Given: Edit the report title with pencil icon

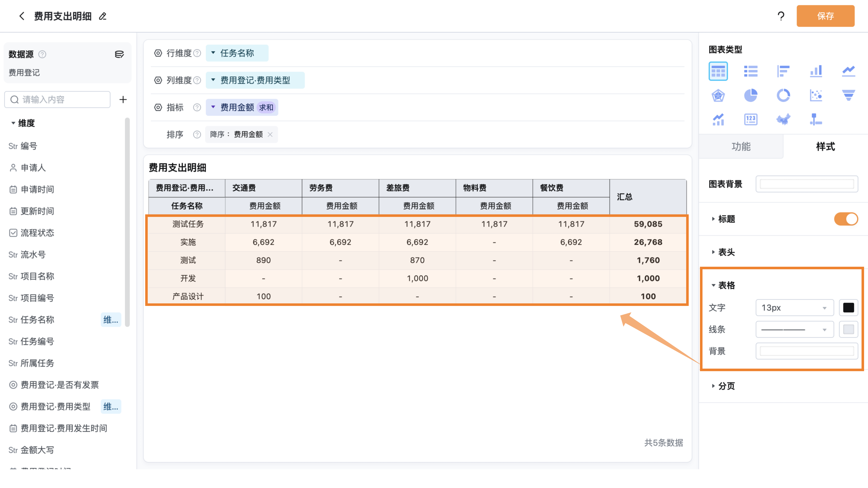Looking at the screenshot, I should point(103,16).
